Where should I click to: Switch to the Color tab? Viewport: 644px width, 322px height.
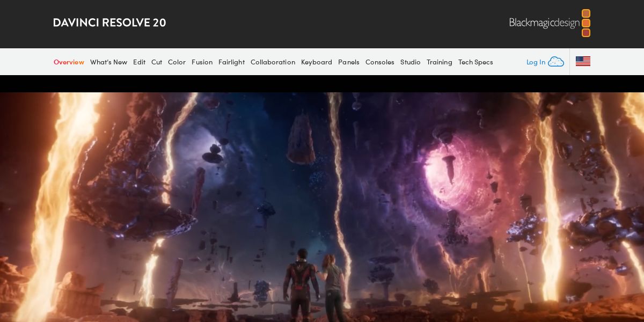point(177,62)
